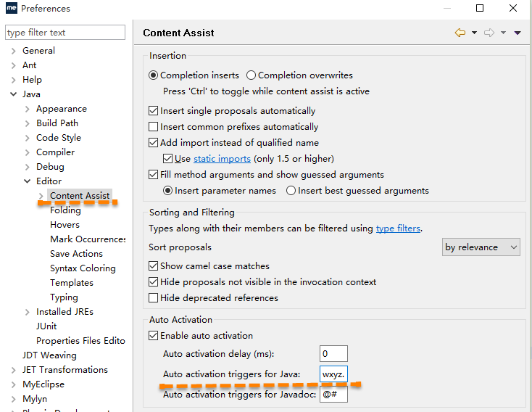The height and width of the screenshot is (412, 532).
Task: Select Mark Occurrences page
Action: tap(88, 239)
